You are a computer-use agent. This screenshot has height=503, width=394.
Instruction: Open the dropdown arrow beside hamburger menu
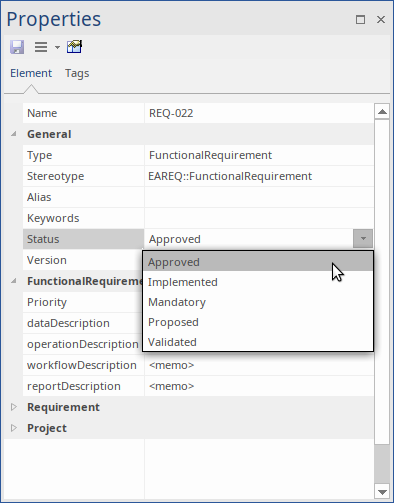tap(57, 47)
